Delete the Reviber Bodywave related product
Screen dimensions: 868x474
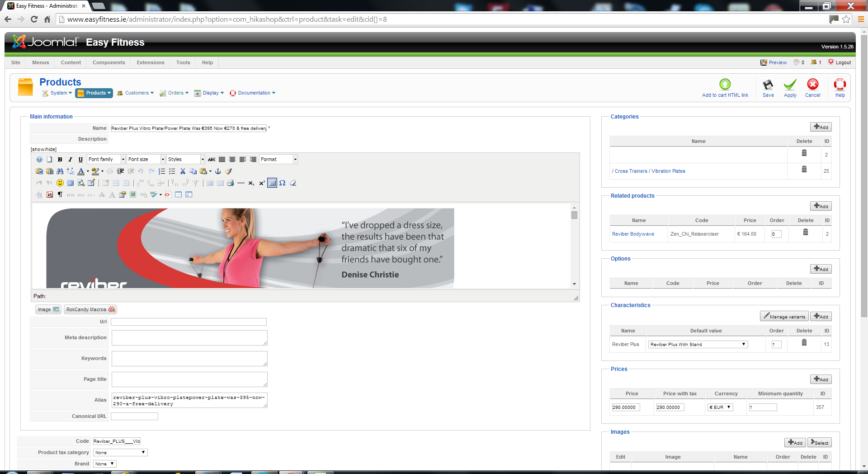(x=806, y=232)
